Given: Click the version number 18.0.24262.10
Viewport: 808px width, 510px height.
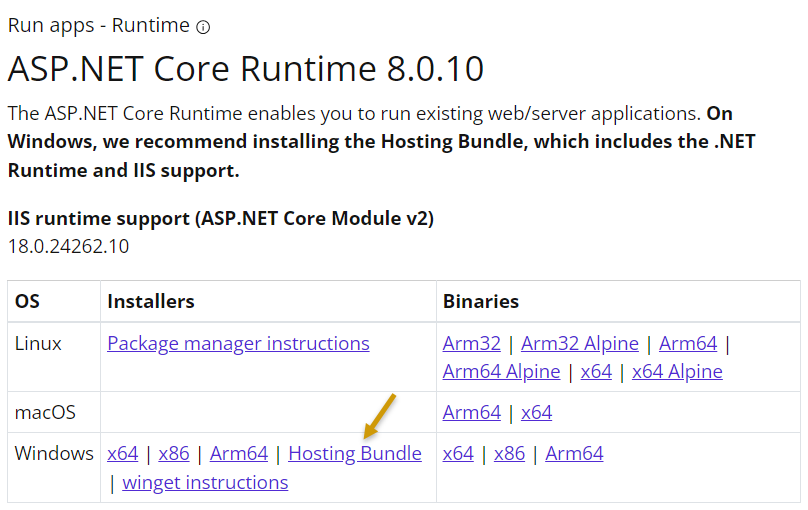Looking at the screenshot, I should [69, 246].
